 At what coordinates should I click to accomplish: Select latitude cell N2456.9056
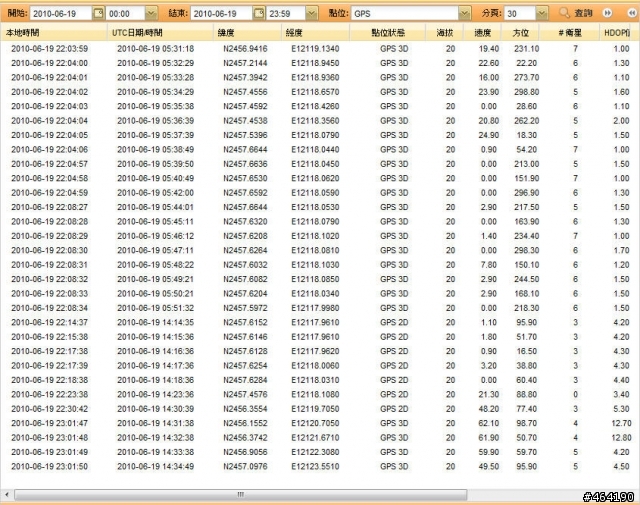245,452
